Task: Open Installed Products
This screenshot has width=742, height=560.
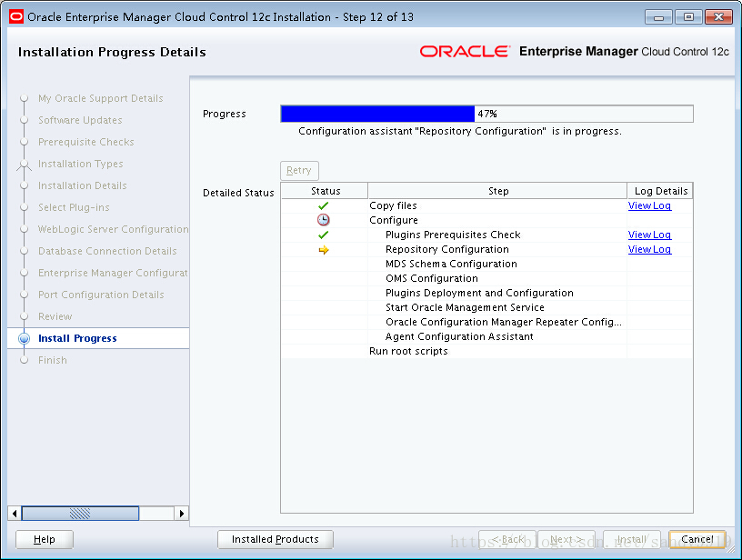Action: click(275, 539)
